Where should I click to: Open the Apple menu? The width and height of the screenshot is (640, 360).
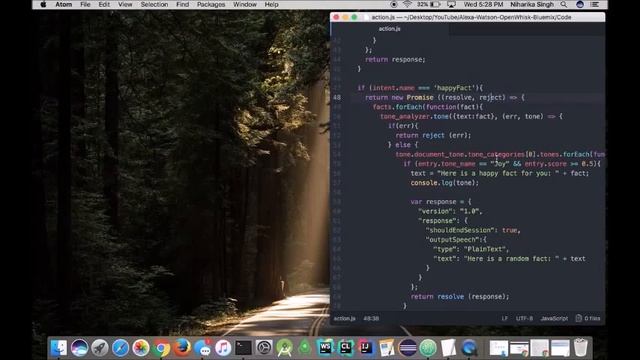[x=43, y=4]
